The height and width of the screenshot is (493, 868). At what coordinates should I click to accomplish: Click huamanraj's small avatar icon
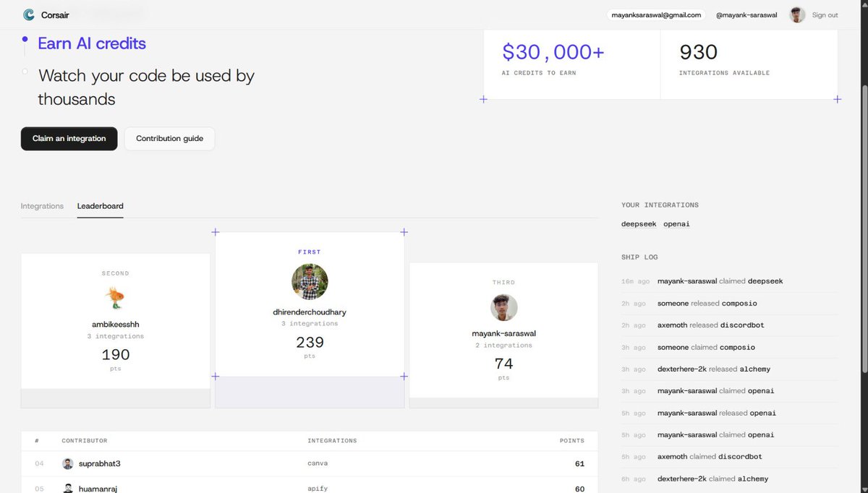pyautogui.click(x=68, y=489)
